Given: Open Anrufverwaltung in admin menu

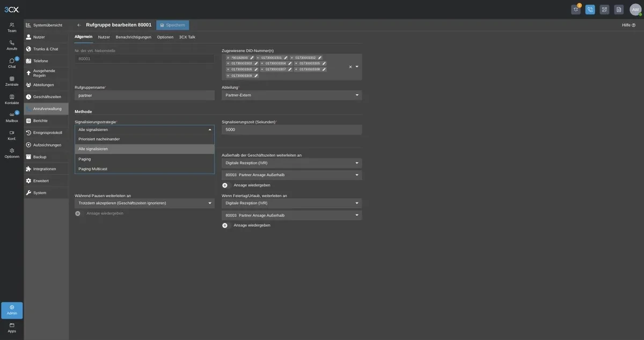Looking at the screenshot, I should (x=46, y=109).
